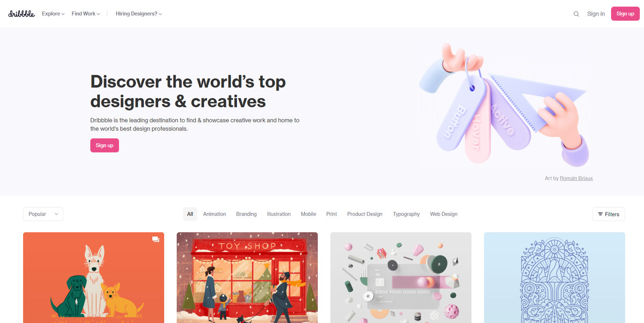
Task: Click the Sign in link
Action: (x=596, y=14)
